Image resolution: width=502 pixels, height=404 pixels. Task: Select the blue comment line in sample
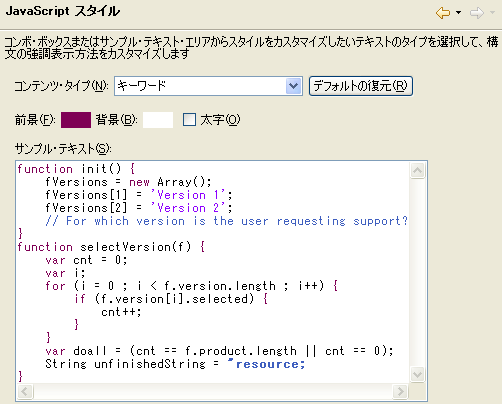click(227, 221)
